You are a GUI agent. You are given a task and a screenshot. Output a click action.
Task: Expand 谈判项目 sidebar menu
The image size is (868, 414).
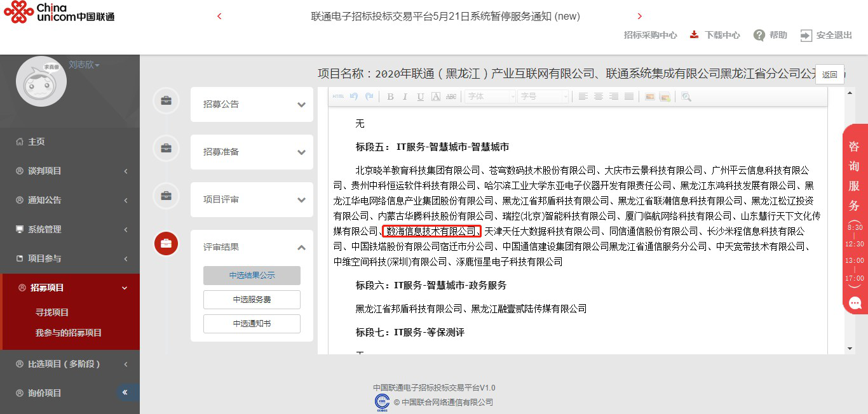pyautogui.click(x=70, y=171)
